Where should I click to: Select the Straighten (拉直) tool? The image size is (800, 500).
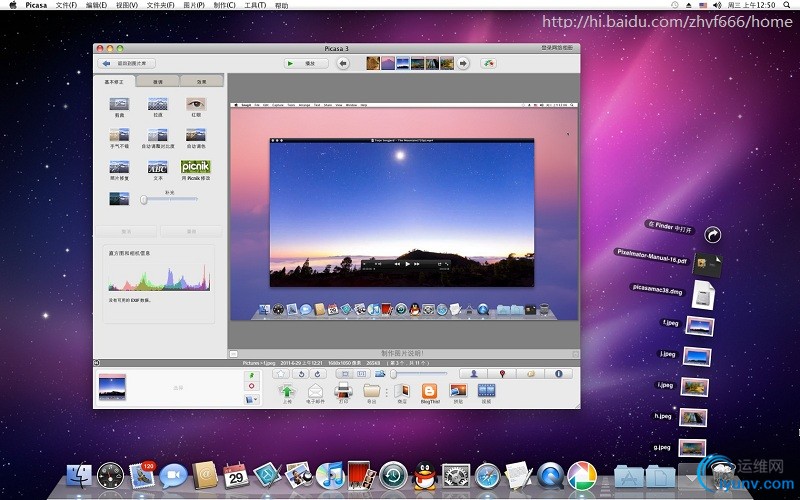coord(158,105)
